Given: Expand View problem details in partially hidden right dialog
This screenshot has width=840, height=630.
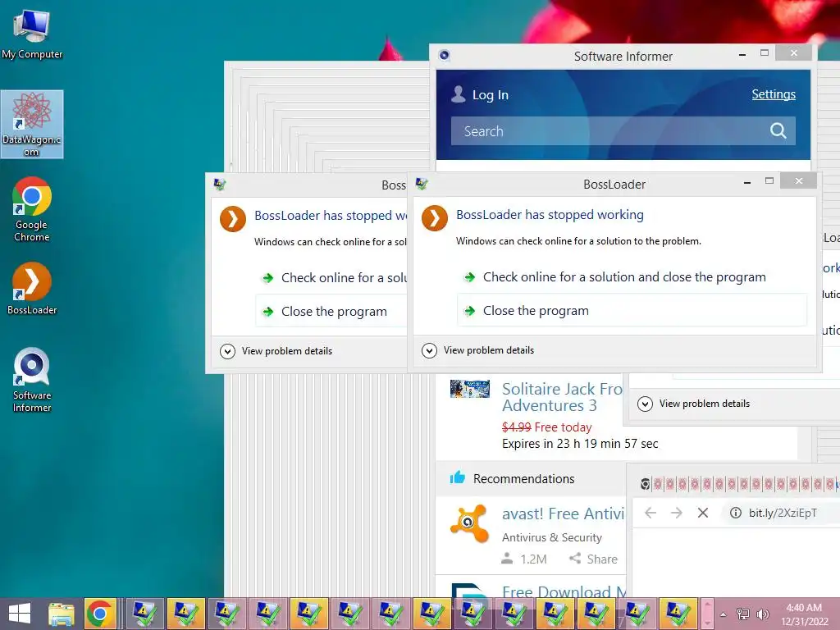Looking at the screenshot, I should (693, 404).
